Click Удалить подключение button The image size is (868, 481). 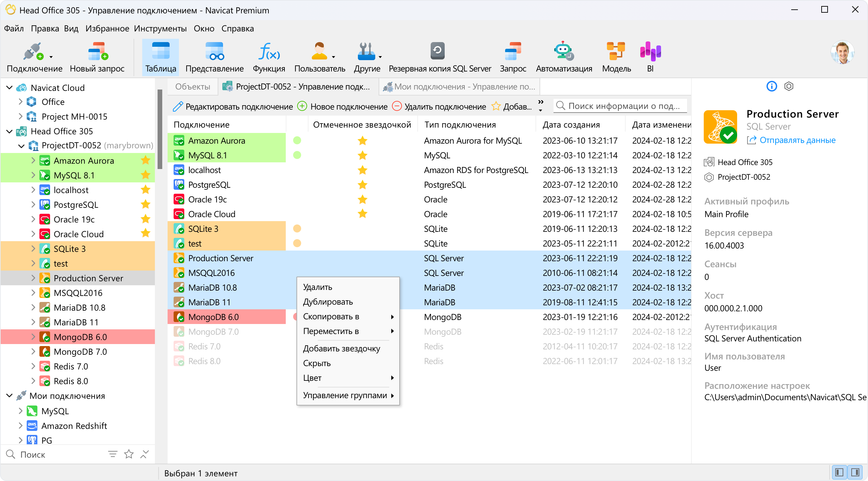pos(439,107)
